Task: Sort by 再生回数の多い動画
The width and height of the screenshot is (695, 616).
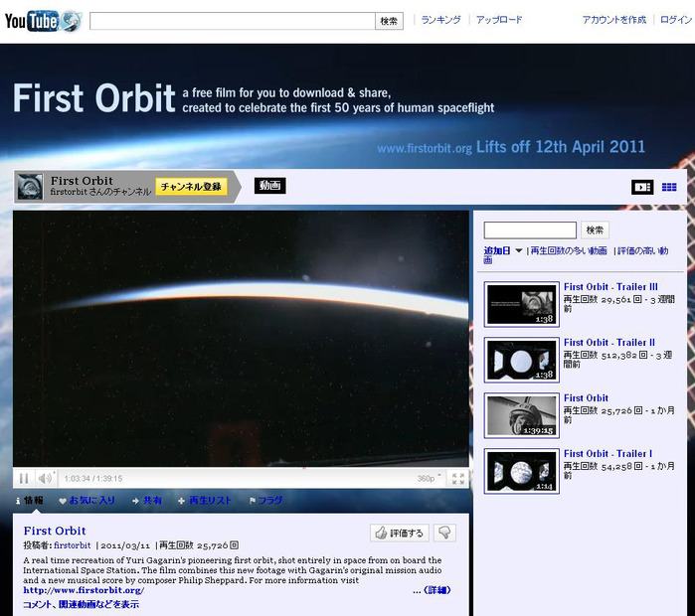Action: tap(569, 250)
